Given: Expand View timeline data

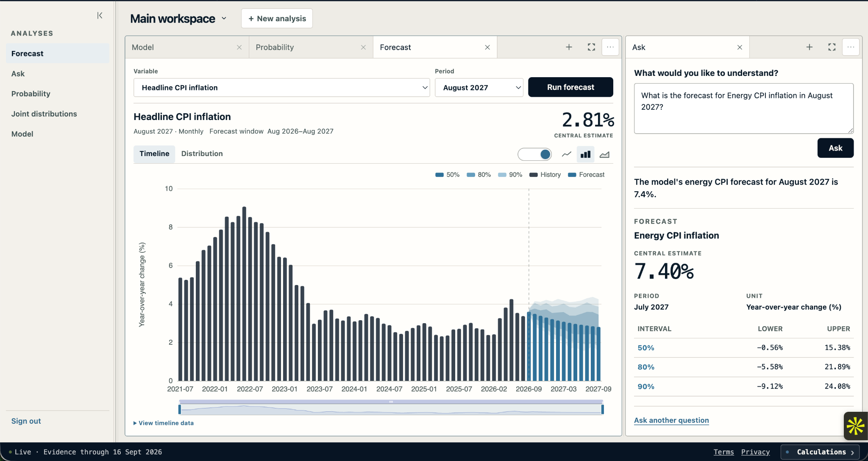Looking at the screenshot, I should coord(164,423).
